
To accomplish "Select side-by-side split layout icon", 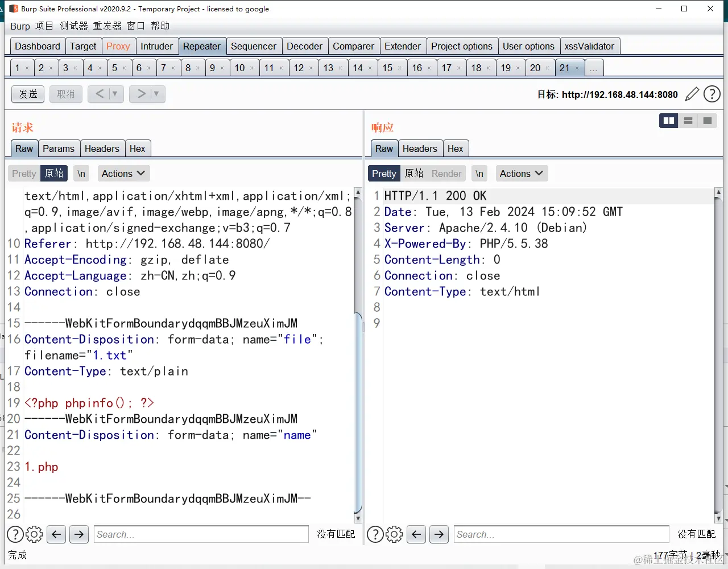I will pos(669,121).
